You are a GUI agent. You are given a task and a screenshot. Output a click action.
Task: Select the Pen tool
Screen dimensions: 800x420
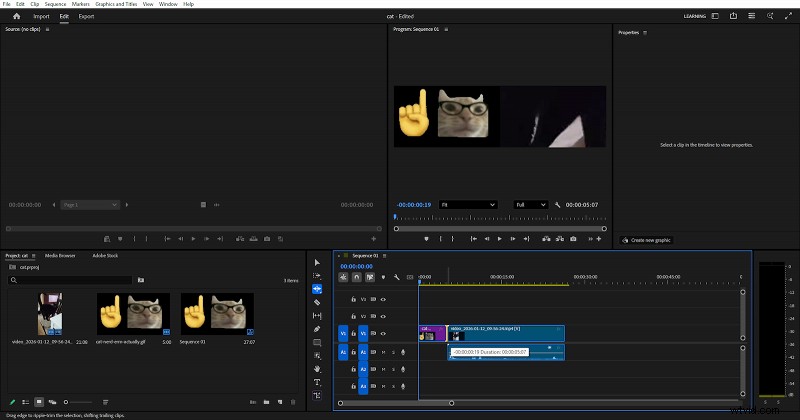pyautogui.click(x=317, y=329)
